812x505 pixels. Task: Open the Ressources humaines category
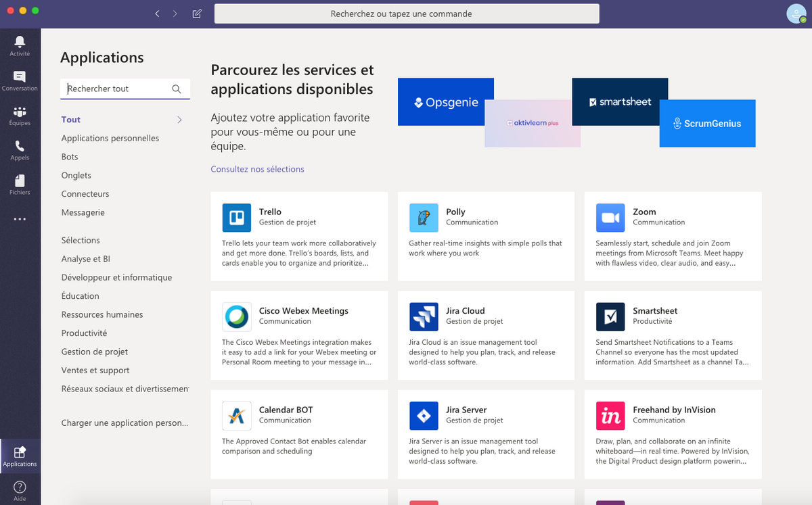pos(102,314)
